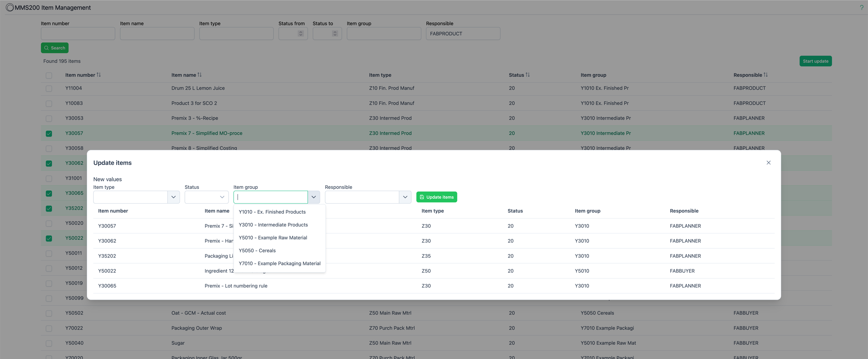This screenshot has height=359, width=868.
Task: Uncheck the checkbox for item Y30057
Action: pos(49,133)
